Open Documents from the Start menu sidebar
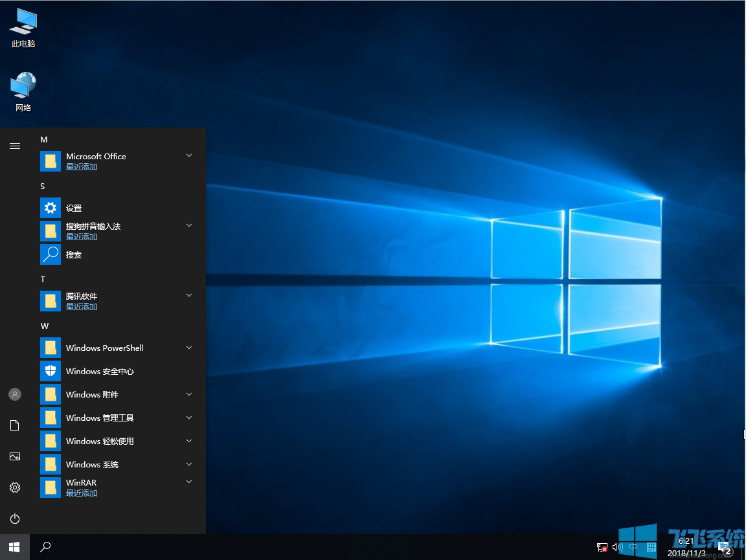Viewport: 746px width, 560px height. [14, 425]
